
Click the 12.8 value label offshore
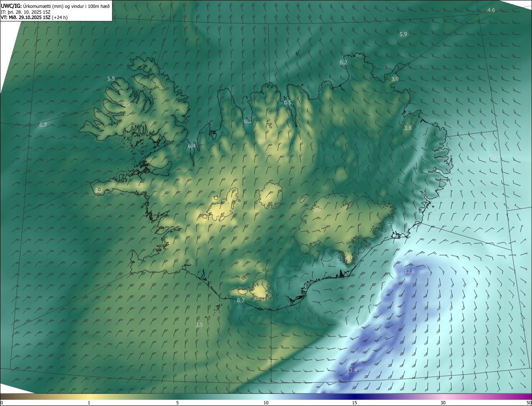409,271
